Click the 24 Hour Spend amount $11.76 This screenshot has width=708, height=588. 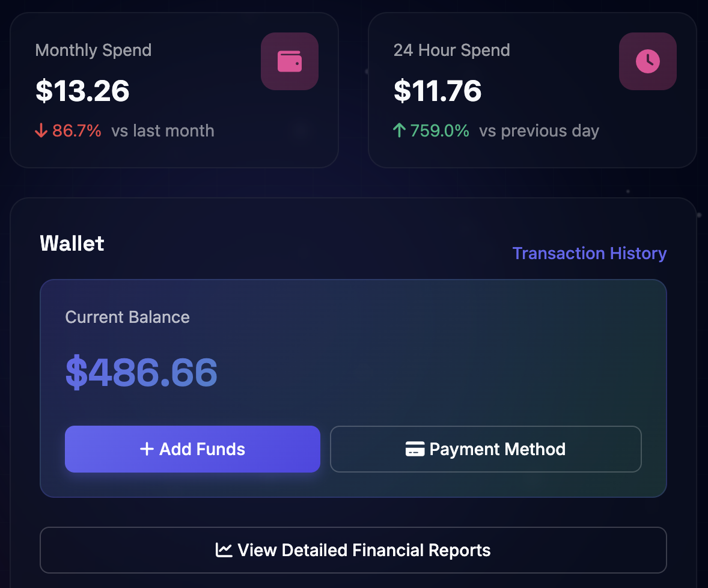pyautogui.click(x=437, y=91)
